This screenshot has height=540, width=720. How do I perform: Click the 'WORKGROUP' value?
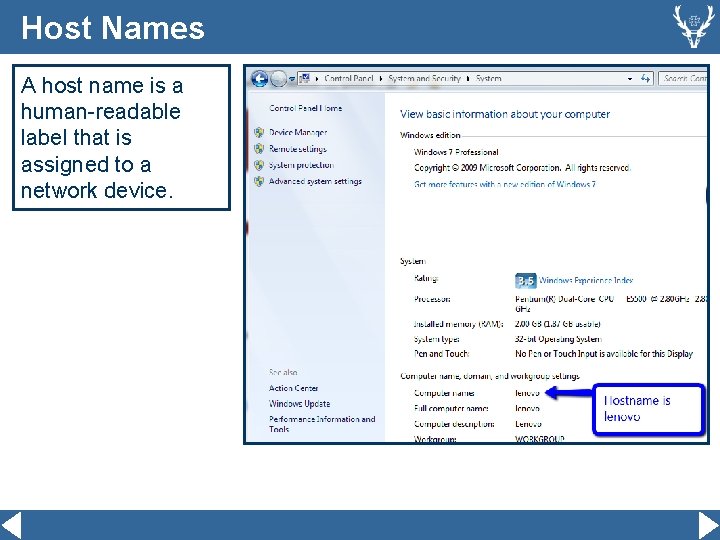[540, 439]
